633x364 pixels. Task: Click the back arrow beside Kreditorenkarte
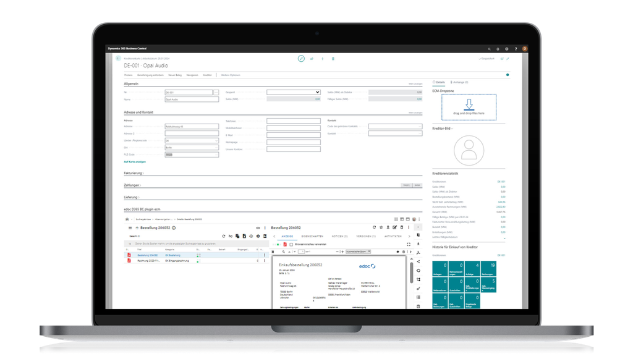pos(118,59)
